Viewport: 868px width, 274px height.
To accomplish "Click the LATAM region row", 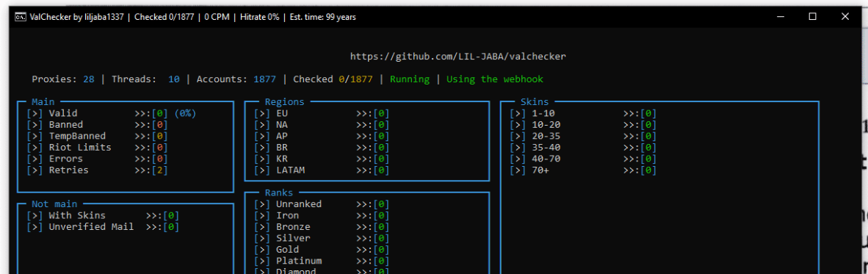I will tap(322, 170).
